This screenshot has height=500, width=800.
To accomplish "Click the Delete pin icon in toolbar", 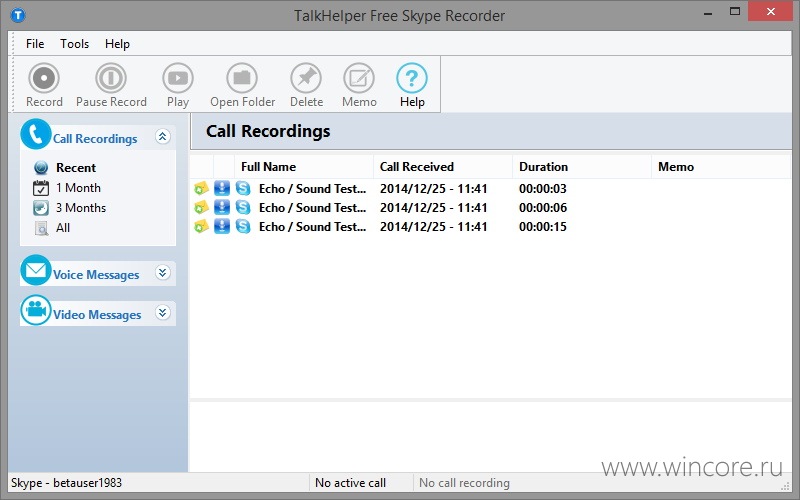I will (306, 78).
